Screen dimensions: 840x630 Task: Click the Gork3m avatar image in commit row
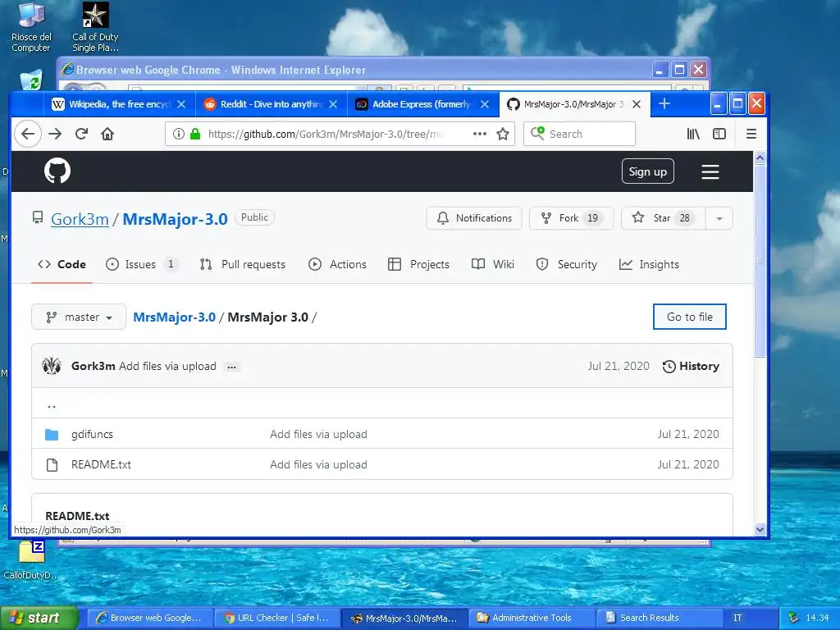click(x=52, y=366)
